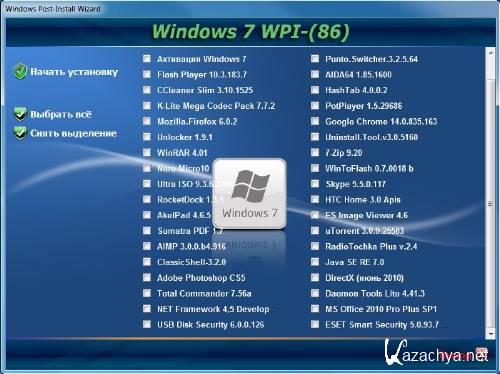Viewport: 500px width, 374px height.
Task: Click the Total Commander 7.56a label
Action: pyautogui.click(x=204, y=294)
